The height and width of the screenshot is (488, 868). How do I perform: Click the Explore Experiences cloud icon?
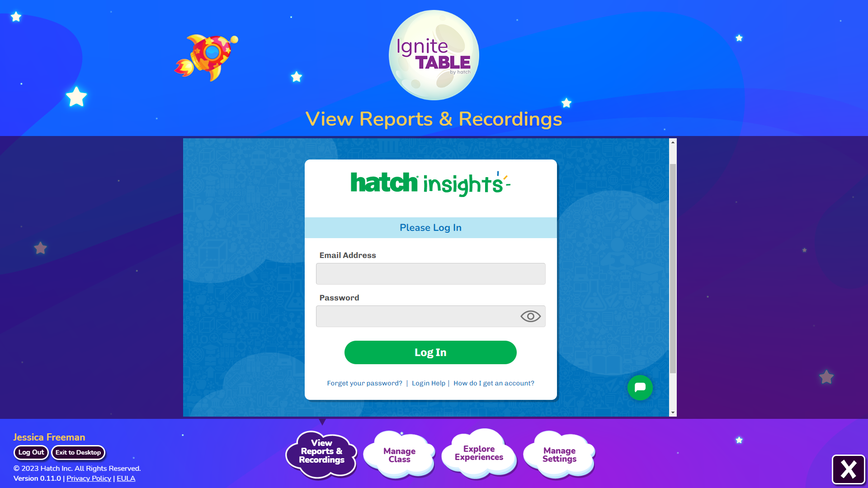479,454
